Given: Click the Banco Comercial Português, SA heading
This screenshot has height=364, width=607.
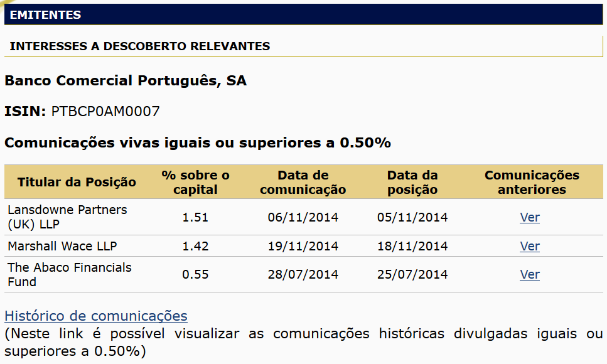Looking at the screenshot, I should [x=126, y=81].
